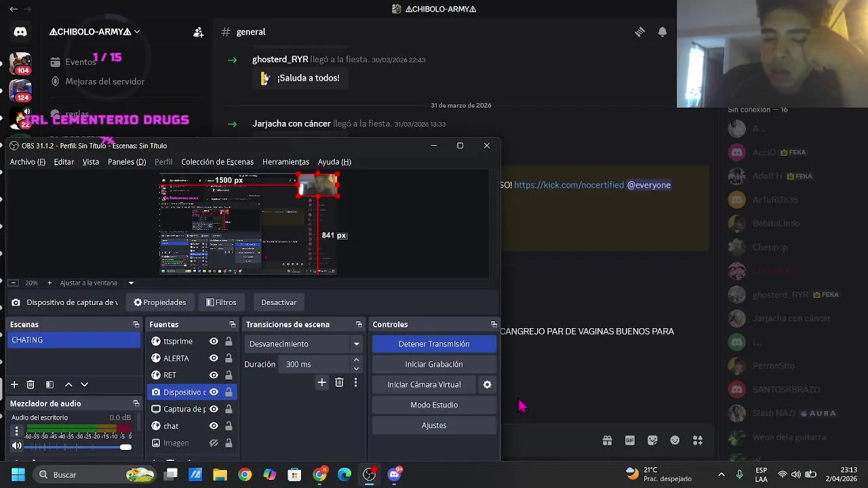Click the Duración 300 ms field

pos(315,364)
